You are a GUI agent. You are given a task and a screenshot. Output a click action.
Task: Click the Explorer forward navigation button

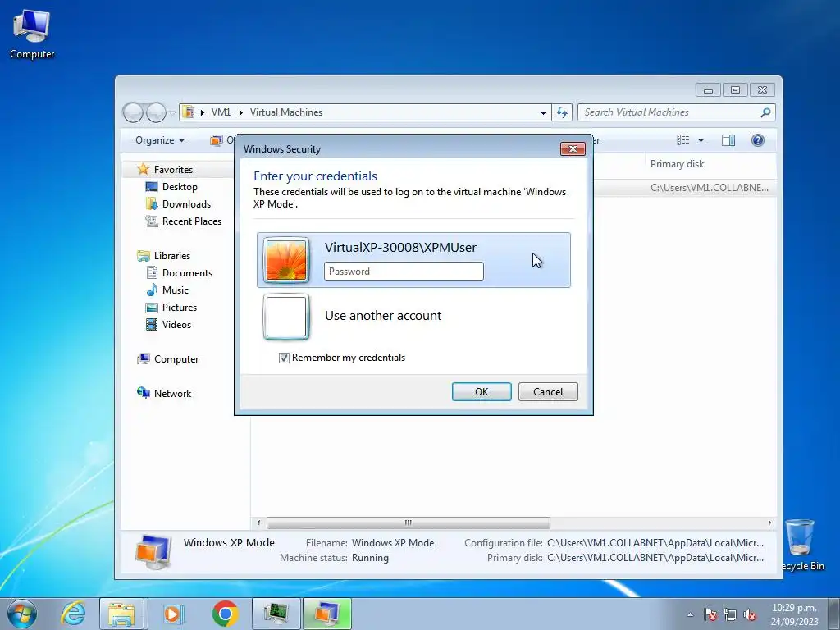pos(156,112)
